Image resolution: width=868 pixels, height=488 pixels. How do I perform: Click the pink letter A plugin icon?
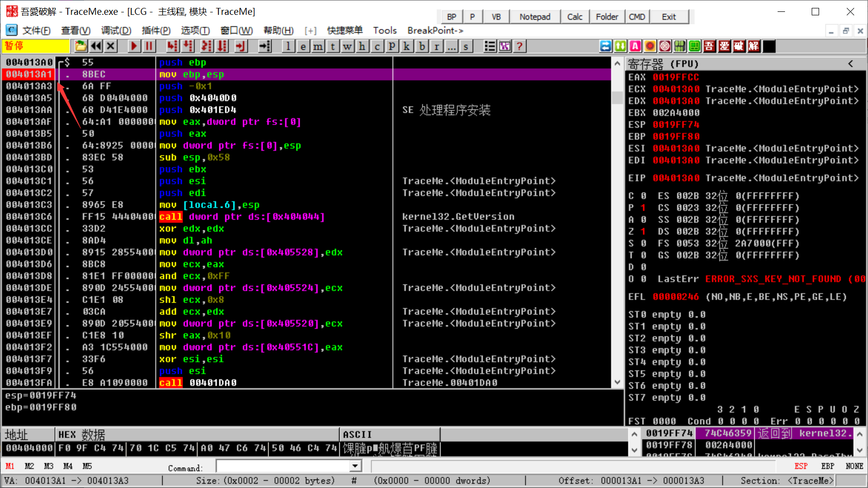[x=635, y=46]
